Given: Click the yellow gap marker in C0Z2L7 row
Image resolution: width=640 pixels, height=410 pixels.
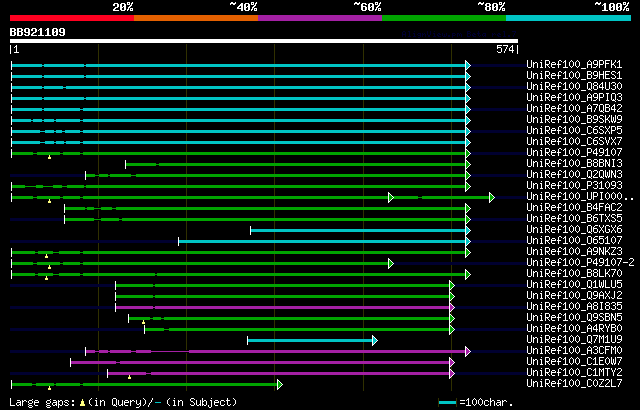Looking at the screenshot, I should click(x=49, y=388).
